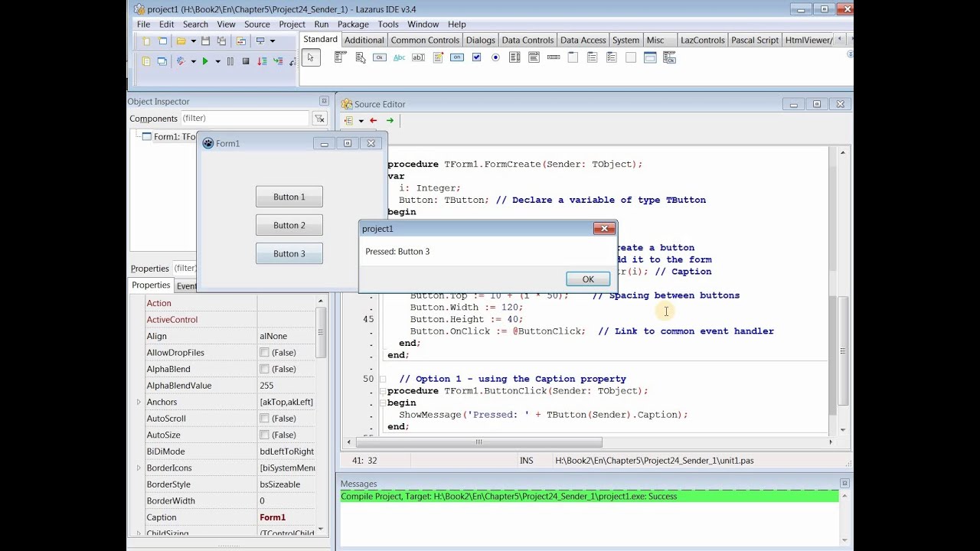The image size is (980, 551).
Task: Open the Source menu
Action: point(257,24)
